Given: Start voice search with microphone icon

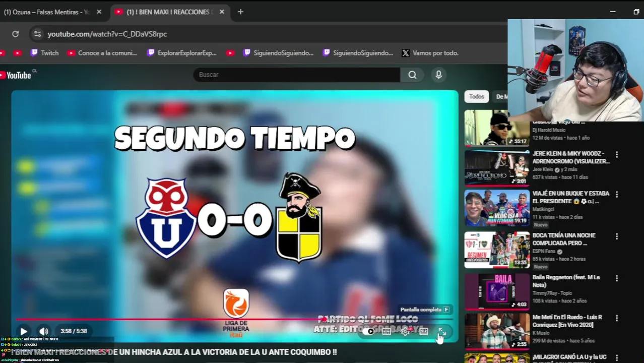Looking at the screenshot, I should (x=438, y=75).
